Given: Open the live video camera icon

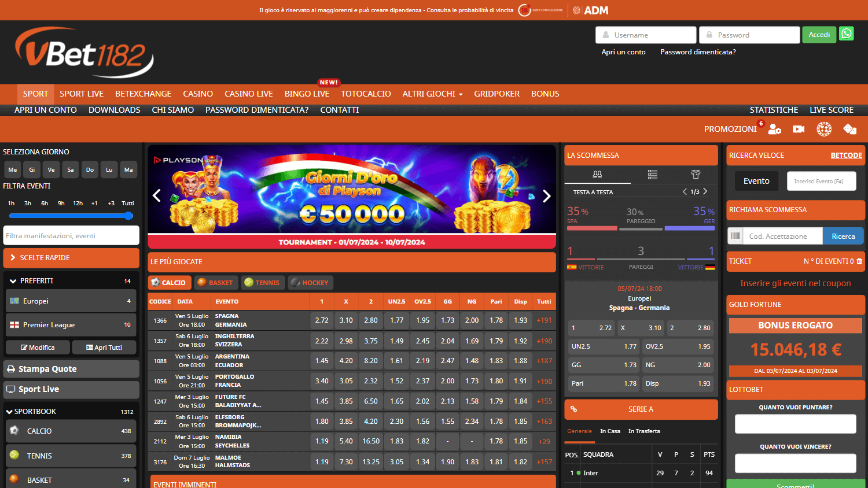Looking at the screenshot, I should pyautogui.click(x=799, y=129).
